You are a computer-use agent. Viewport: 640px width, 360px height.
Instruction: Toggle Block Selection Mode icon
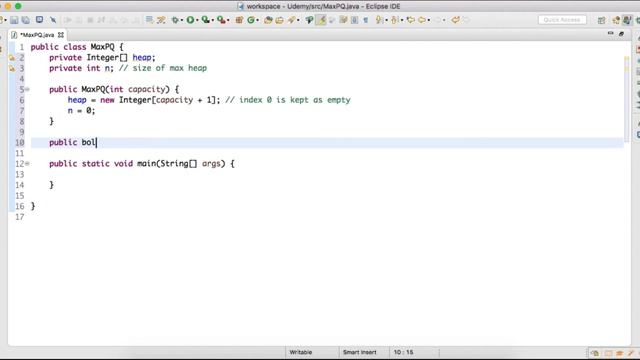[x=354, y=20]
